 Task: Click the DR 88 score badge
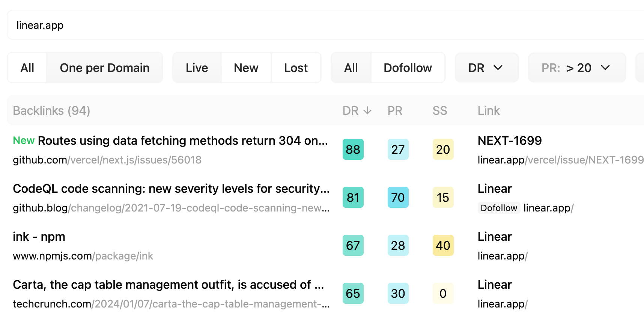tap(353, 150)
